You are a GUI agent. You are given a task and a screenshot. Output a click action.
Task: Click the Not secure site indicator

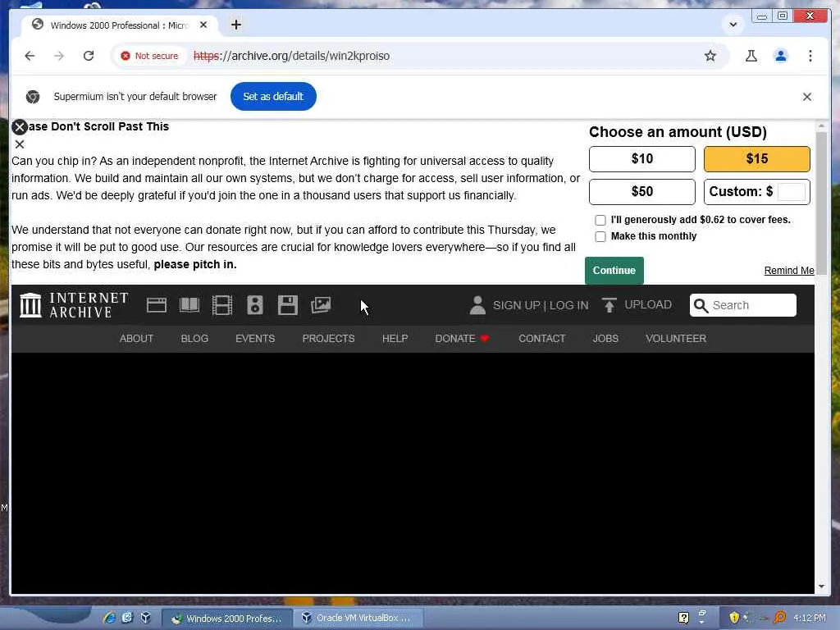pos(149,56)
